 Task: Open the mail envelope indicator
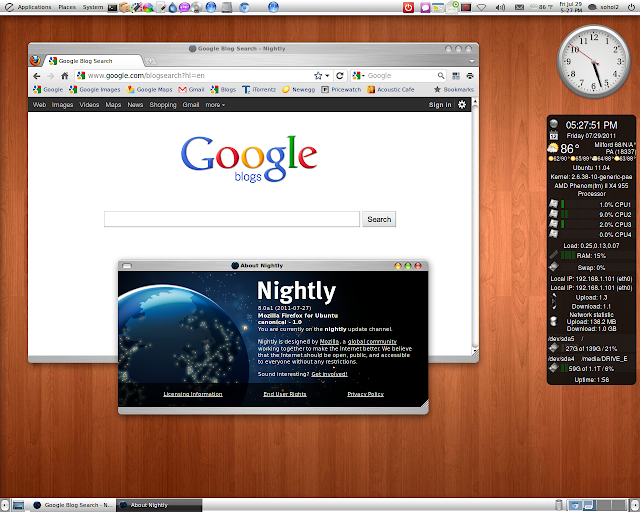[x=519, y=7]
